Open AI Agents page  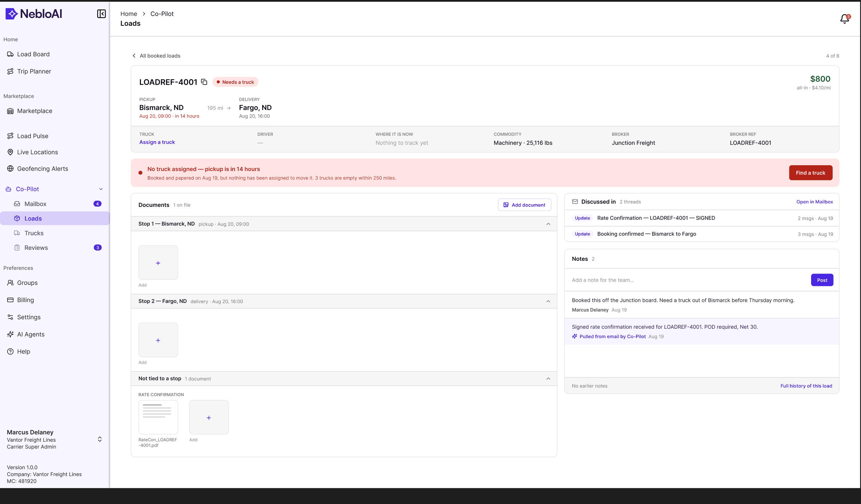pyautogui.click(x=31, y=334)
